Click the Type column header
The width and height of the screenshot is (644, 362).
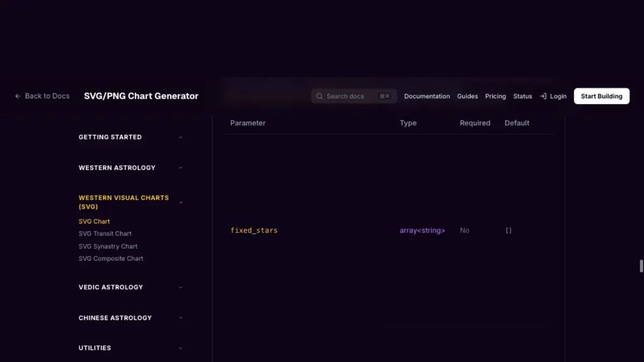(408, 123)
